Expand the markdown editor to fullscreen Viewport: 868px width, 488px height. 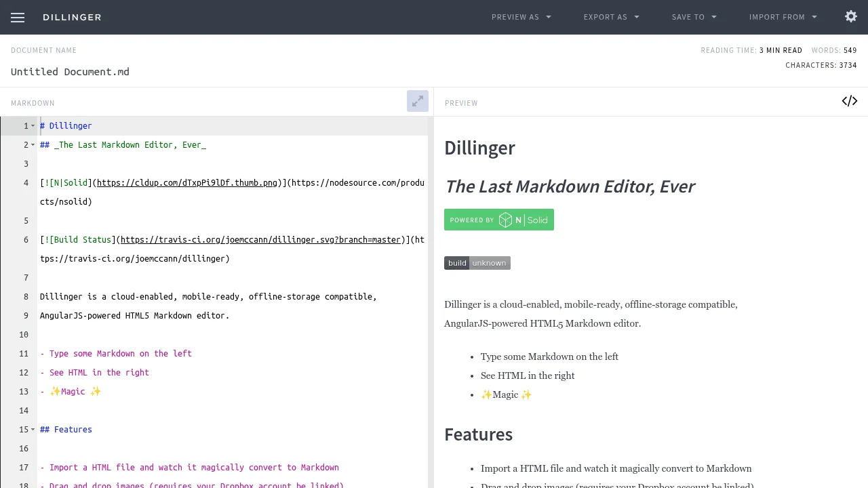point(418,101)
